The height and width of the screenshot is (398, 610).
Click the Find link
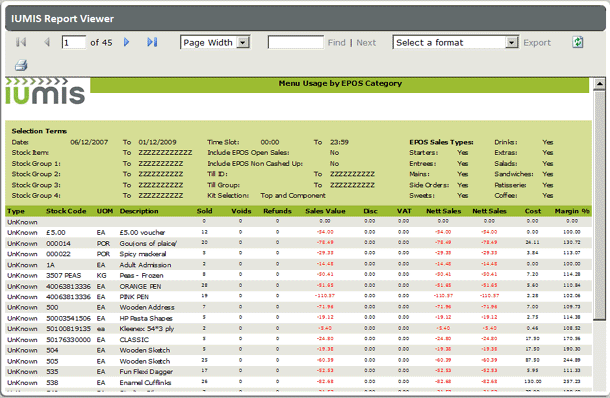pyautogui.click(x=337, y=43)
